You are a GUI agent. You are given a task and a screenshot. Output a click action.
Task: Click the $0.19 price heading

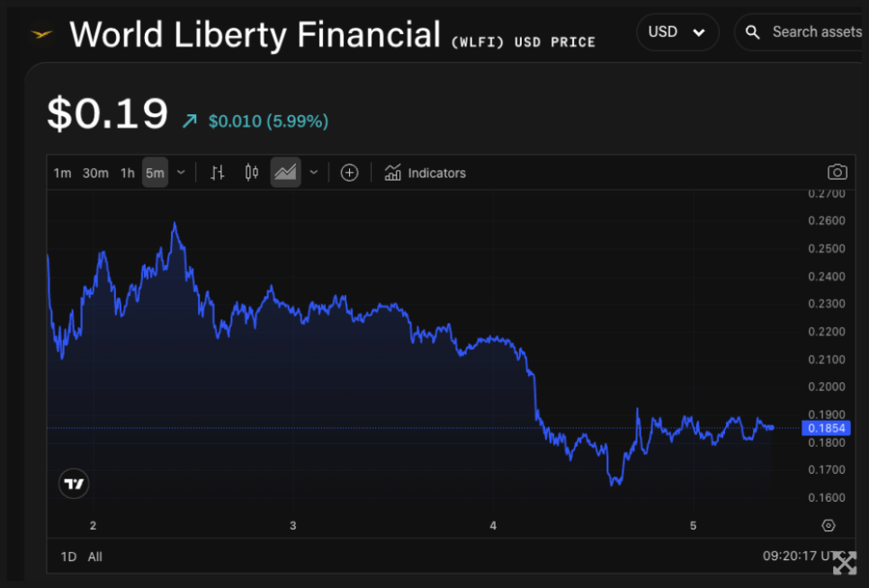(108, 113)
